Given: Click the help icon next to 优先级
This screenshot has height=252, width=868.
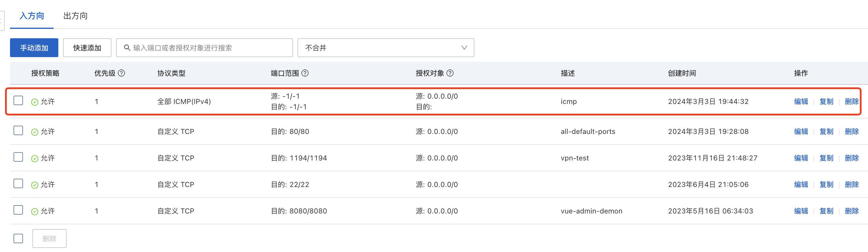Looking at the screenshot, I should [x=122, y=73].
